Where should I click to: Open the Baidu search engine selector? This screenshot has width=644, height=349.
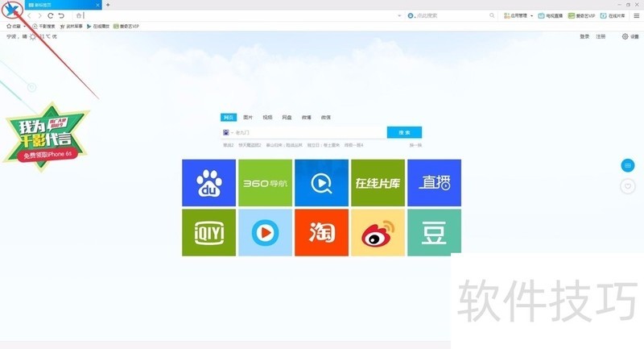coord(228,132)
